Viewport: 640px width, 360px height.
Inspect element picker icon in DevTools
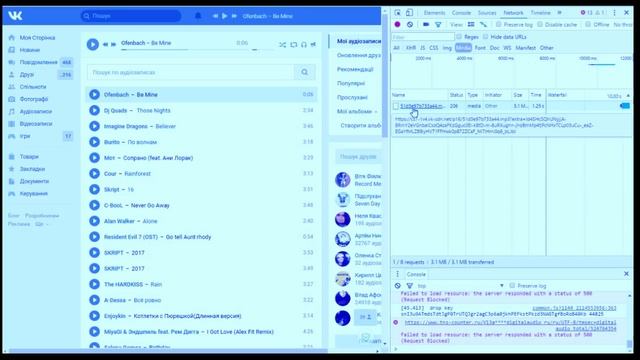398,13
